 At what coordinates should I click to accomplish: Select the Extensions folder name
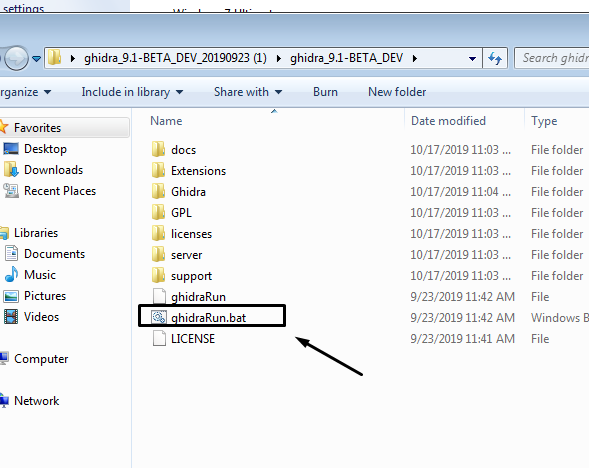198,171
